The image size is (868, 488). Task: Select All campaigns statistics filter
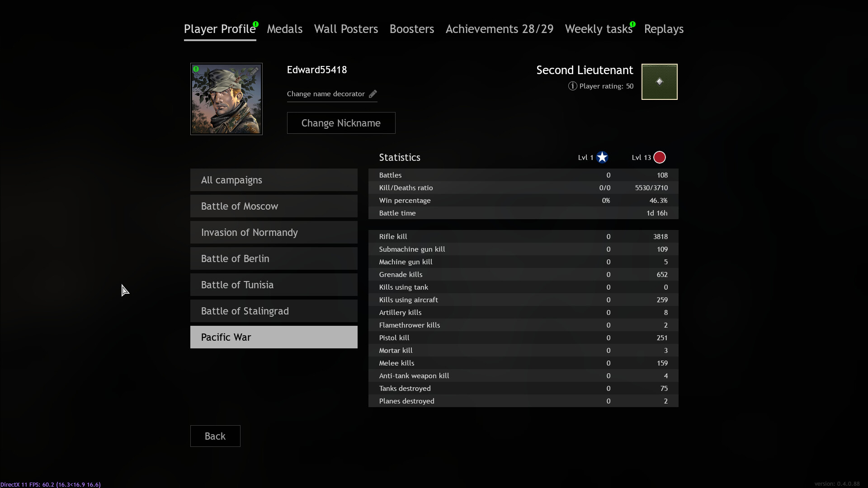click(274, 180)
